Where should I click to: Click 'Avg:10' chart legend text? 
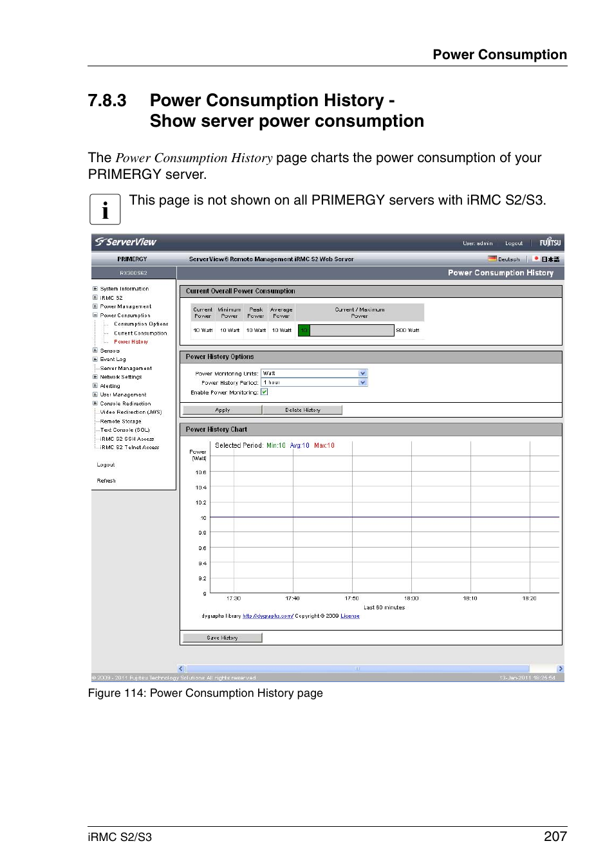[299, 445]
